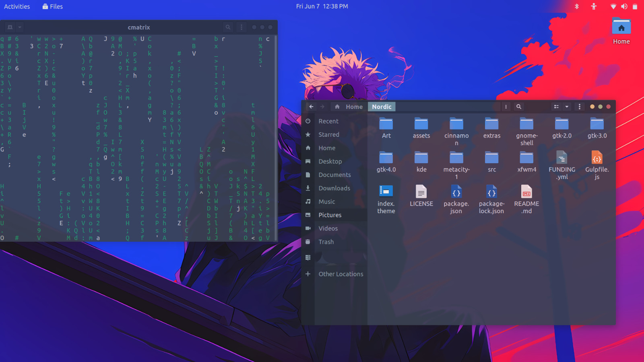Viewport: 644px width, 362px height.
Task: Select the FUNDING.yml file
Action: (561, 165)
